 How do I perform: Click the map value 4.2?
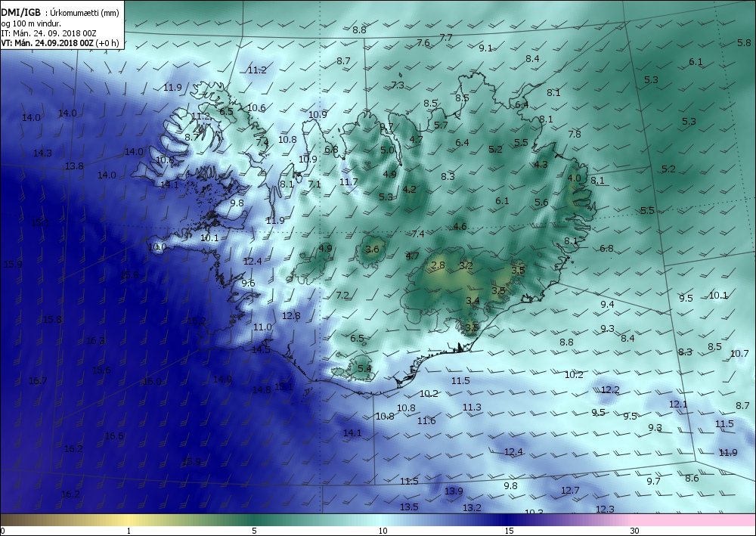pyautogui.click(x=409, y=189)
